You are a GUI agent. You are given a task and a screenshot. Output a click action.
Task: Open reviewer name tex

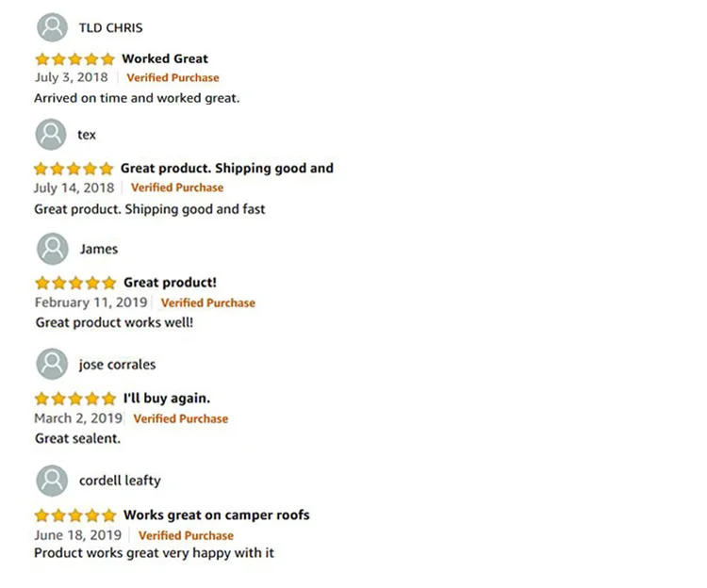point(87,135)
